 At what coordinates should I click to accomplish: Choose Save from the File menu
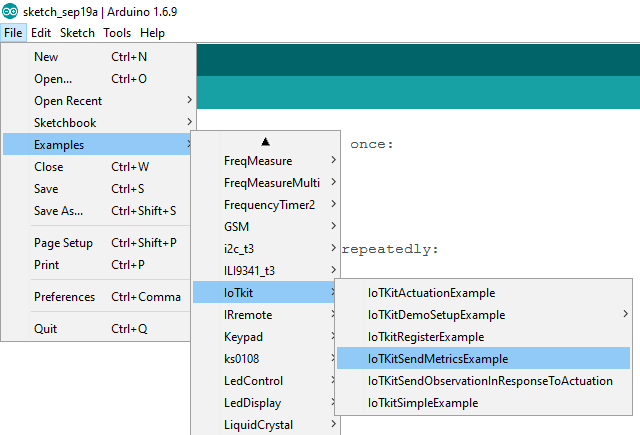97,189
